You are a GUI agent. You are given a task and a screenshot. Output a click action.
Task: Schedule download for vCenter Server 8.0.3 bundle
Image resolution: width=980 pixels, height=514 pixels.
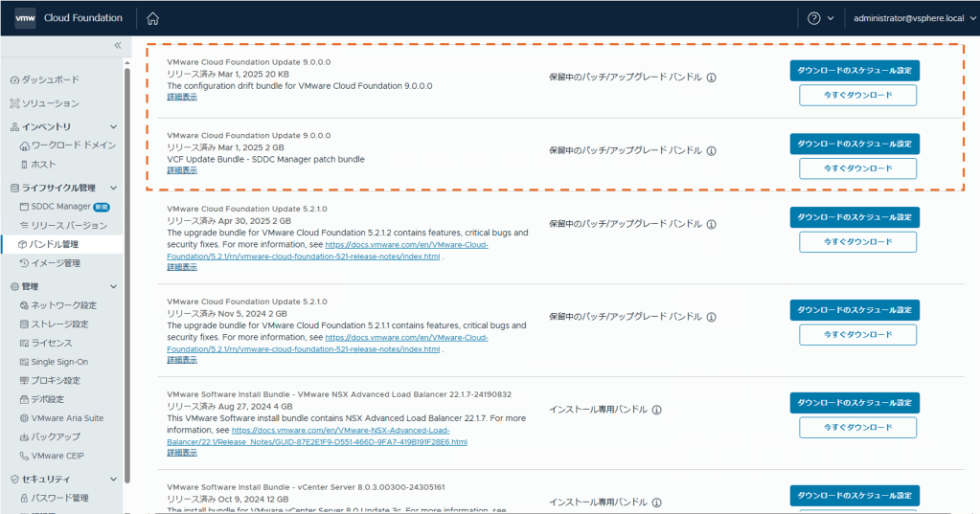click(855, 495)
